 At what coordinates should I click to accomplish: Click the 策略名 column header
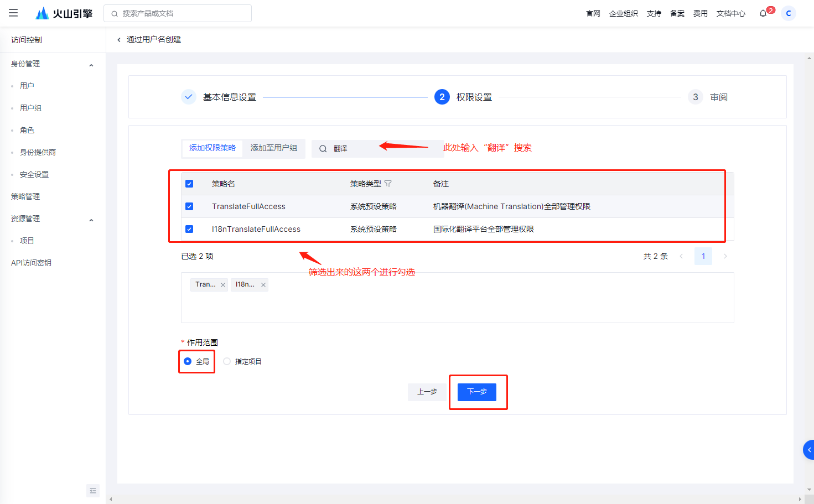(x=224, y=184)
